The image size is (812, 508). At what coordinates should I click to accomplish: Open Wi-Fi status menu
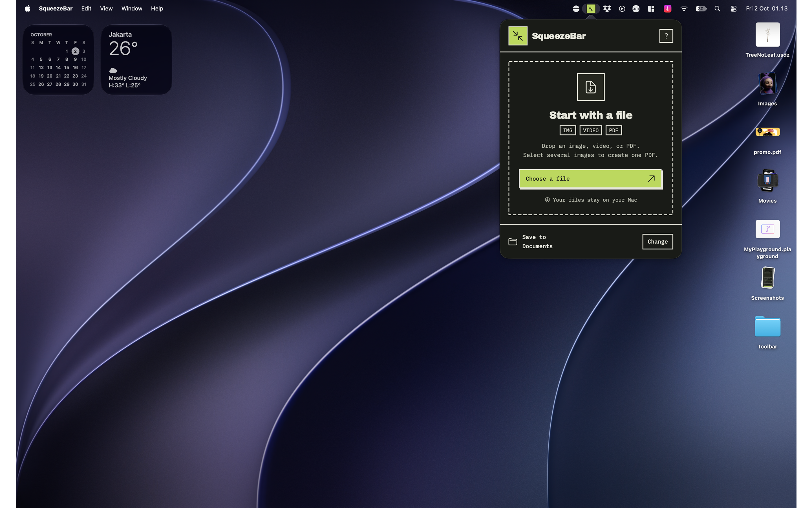click(684, 9)
